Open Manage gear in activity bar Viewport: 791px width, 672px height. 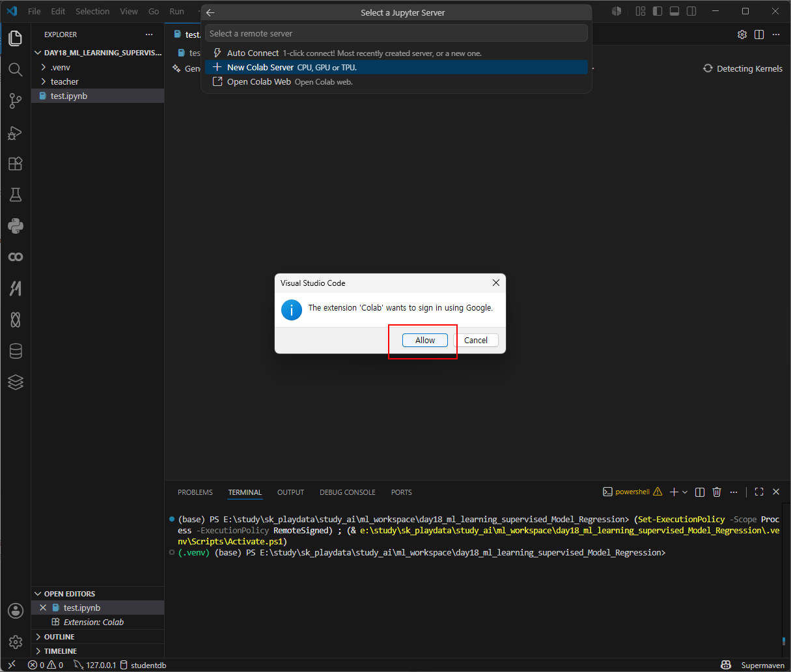[16, 641]
